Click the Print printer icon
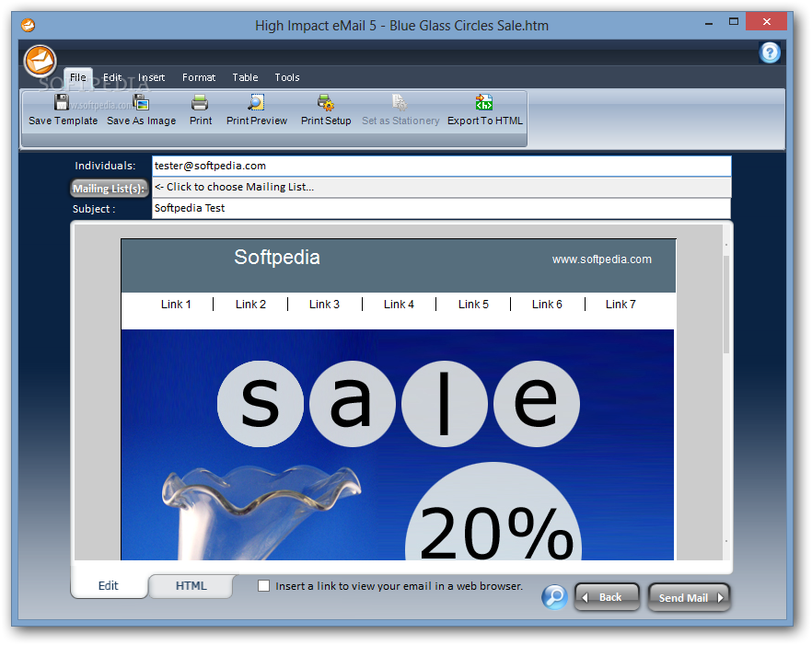 (x=200, y=102)
